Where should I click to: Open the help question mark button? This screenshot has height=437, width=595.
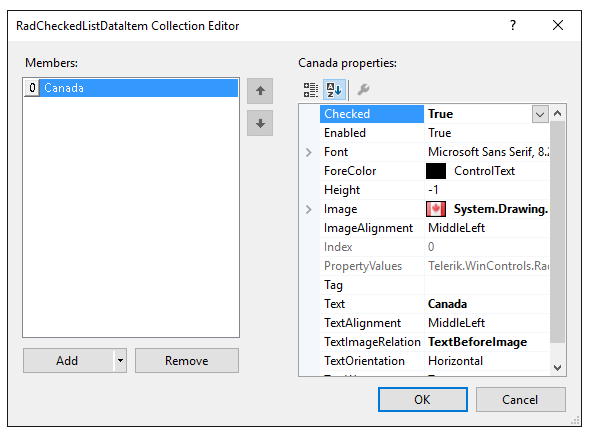coord(513,25)
